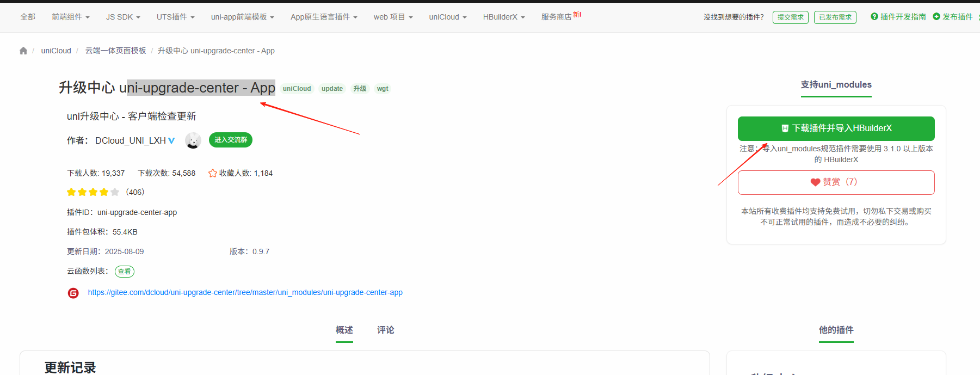Click the 升级 tag badge

pos(360,89)
